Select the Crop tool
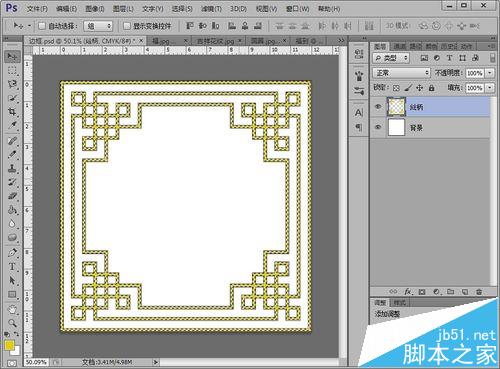The image size is (500, 369). click(x=12, y=112)
